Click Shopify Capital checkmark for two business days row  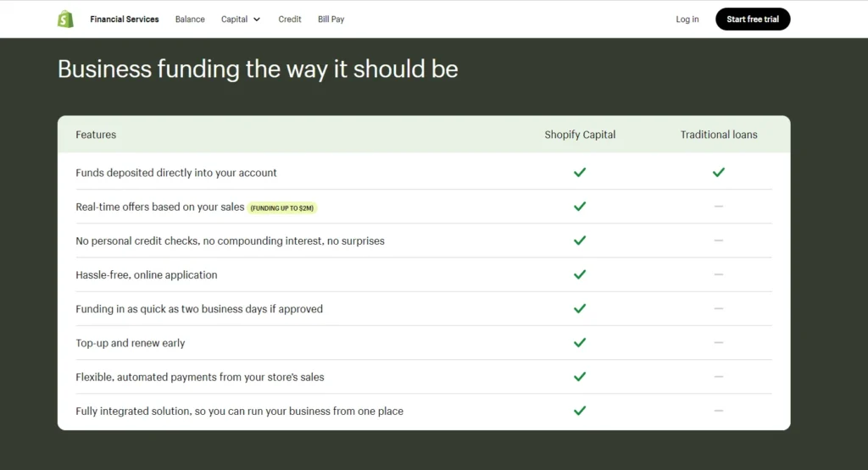[580, 308]
